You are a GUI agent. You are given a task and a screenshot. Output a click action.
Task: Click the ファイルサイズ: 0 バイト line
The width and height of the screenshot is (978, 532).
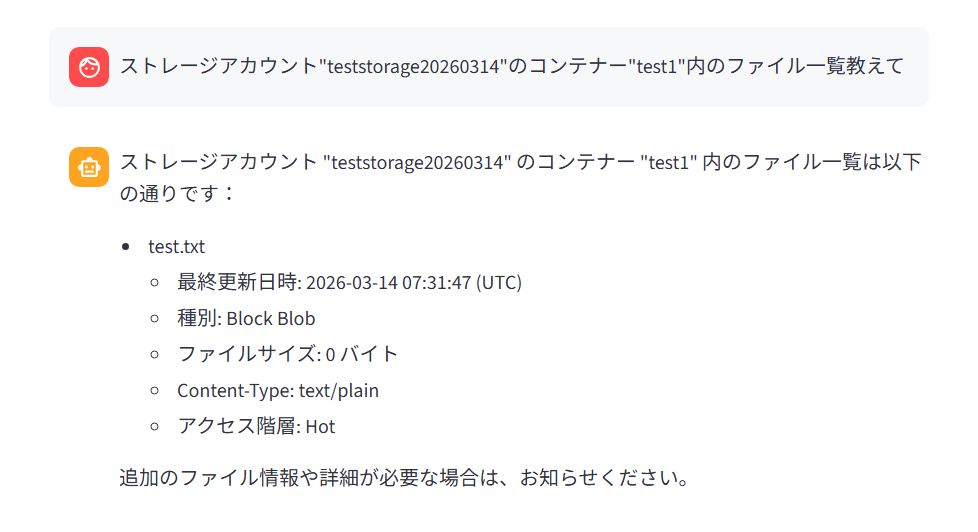[x=288, y=354]
